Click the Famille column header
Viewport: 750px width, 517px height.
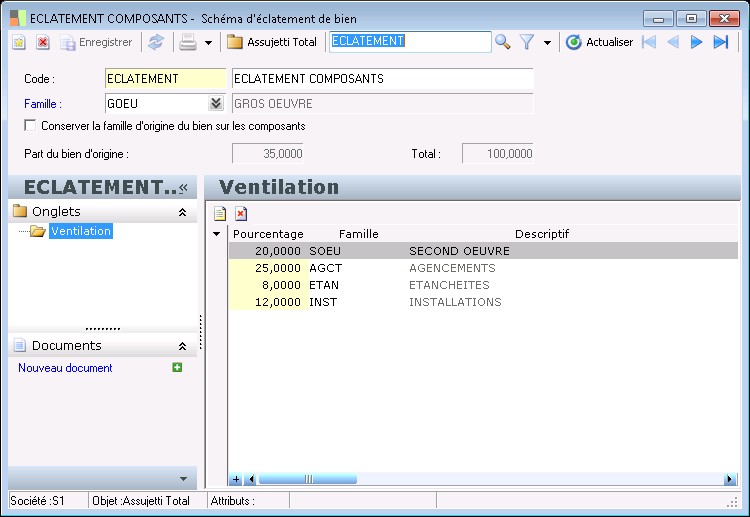coord(358,234)
